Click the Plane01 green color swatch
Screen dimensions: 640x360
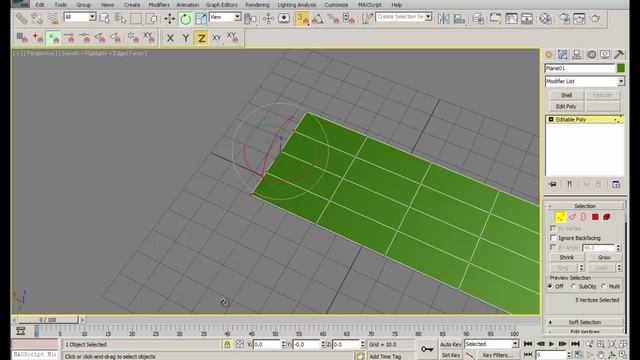coord(621,68)
